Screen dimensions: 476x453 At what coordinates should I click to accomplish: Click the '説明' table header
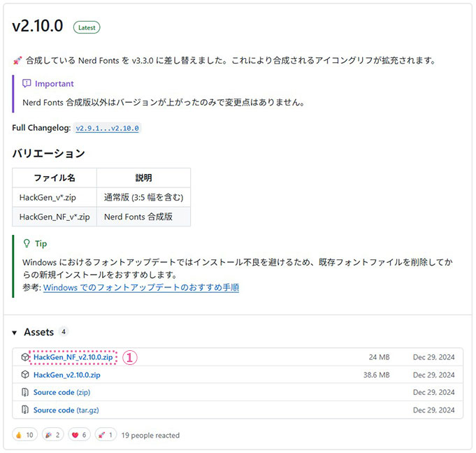pyautogui.click(x=143, y=178)
